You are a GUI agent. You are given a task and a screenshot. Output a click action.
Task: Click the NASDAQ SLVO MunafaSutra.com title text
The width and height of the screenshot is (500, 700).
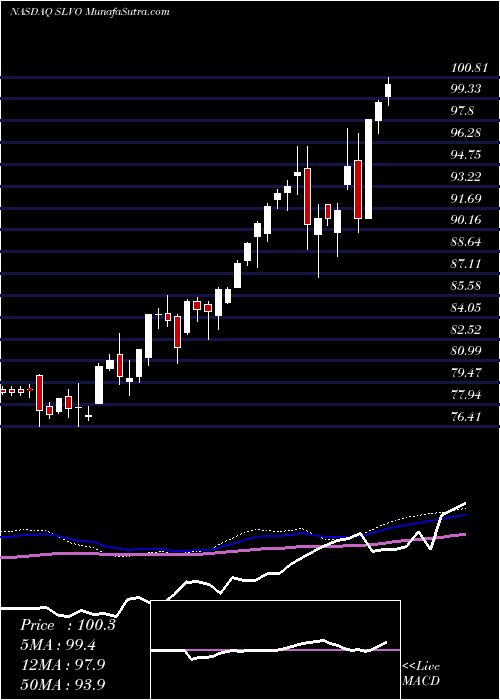click(89, 12)
